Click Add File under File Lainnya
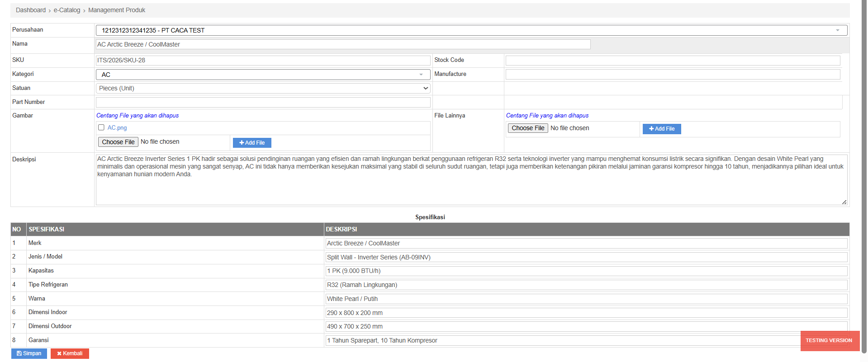The height and width of the screenshot is (362, 868). pos(662,129)
